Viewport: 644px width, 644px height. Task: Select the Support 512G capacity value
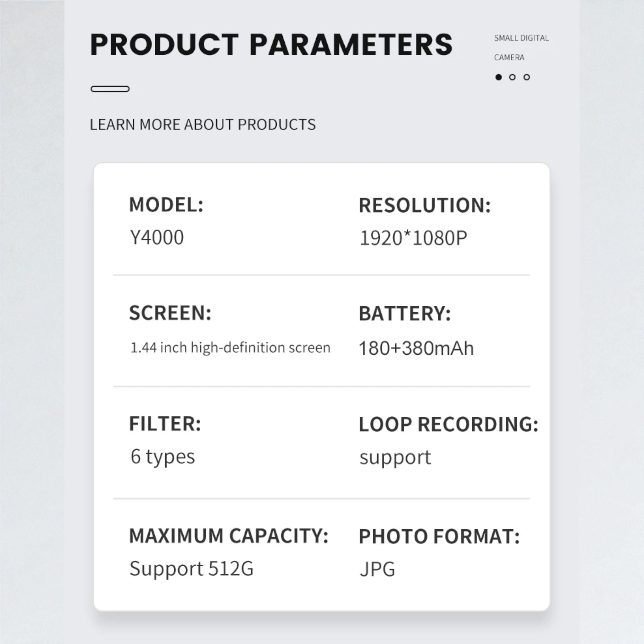point(191,568)
